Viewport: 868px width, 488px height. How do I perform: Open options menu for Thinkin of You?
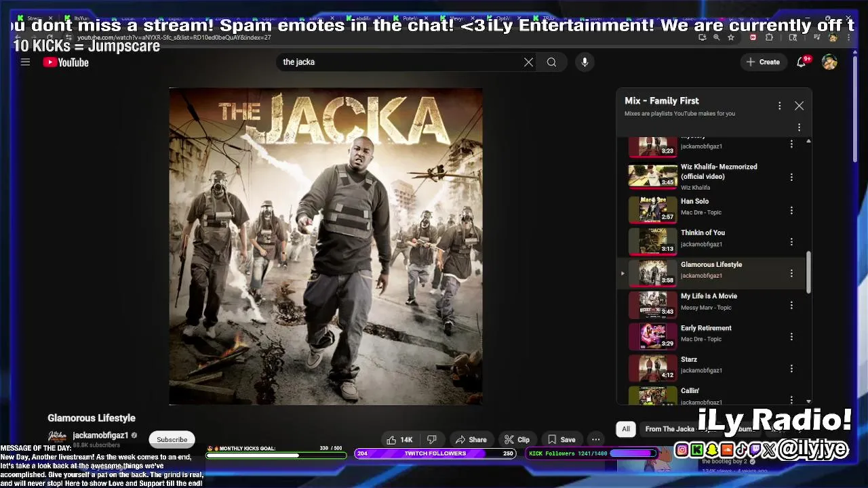coord(791,242)
